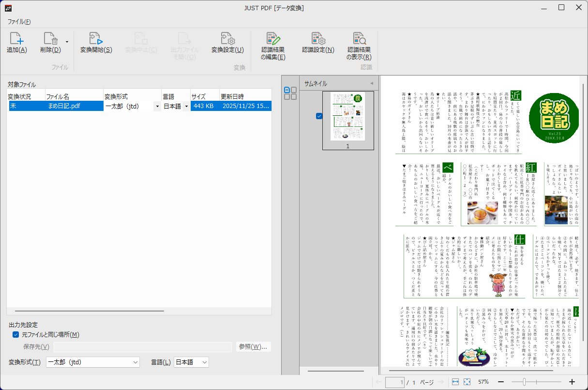Start conversion with 変換開始 icon
The height and width of the screenshot is (390, 588).
coord(96,39)
